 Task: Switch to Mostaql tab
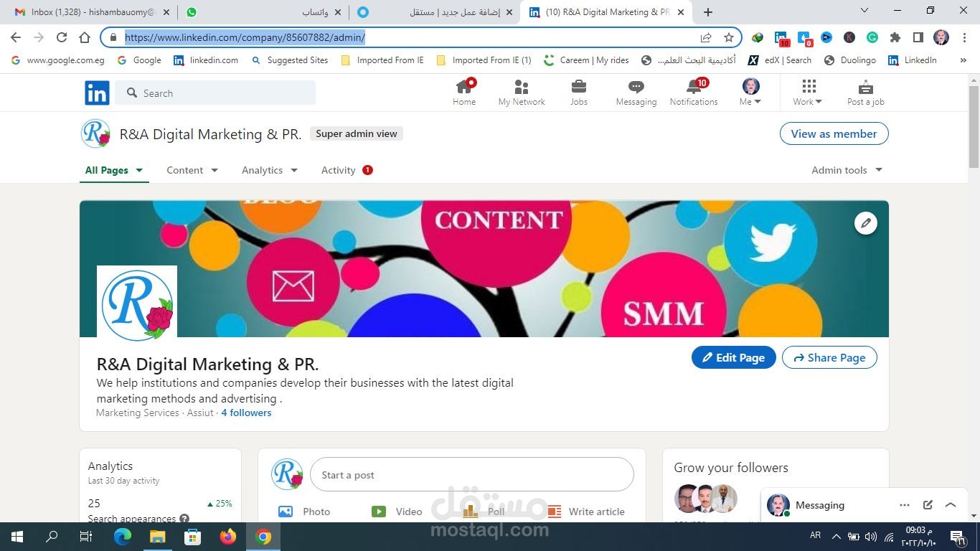coord(435,11)
